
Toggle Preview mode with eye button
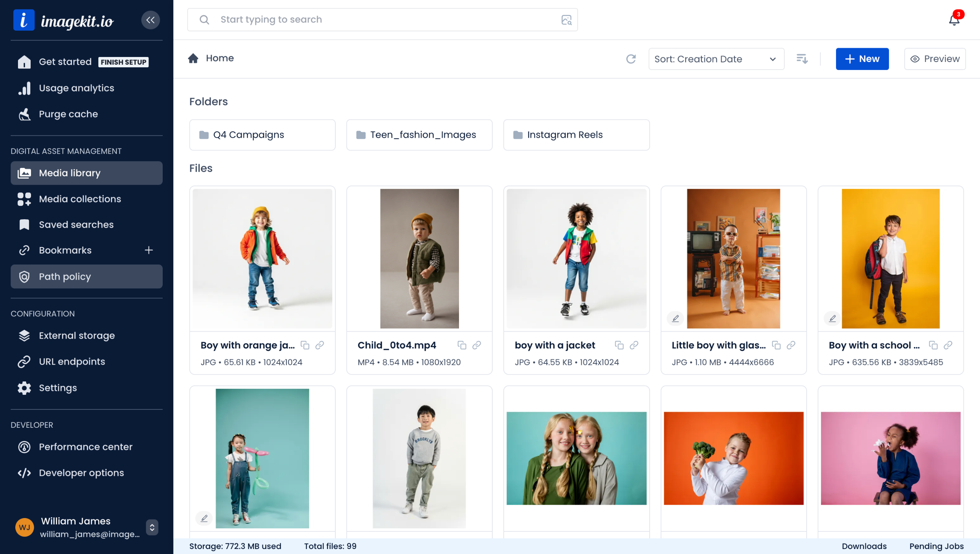(934, 59)
